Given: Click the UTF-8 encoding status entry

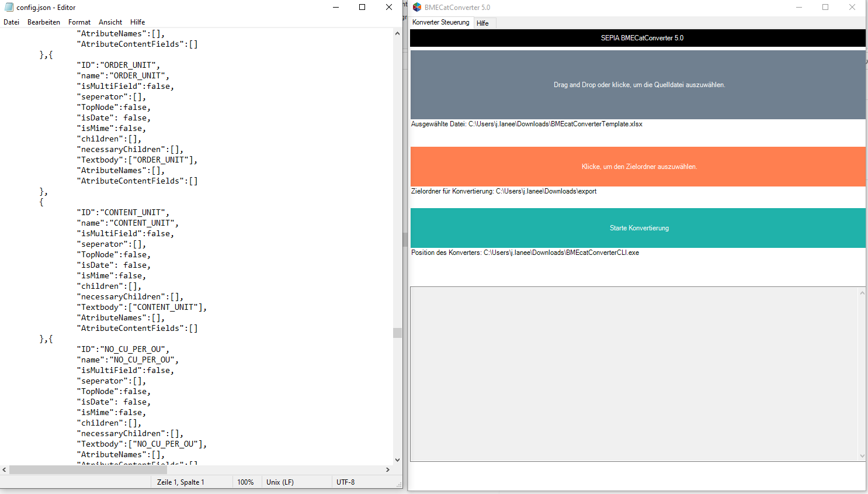Looking at the screenshot, I should [345, 482].
